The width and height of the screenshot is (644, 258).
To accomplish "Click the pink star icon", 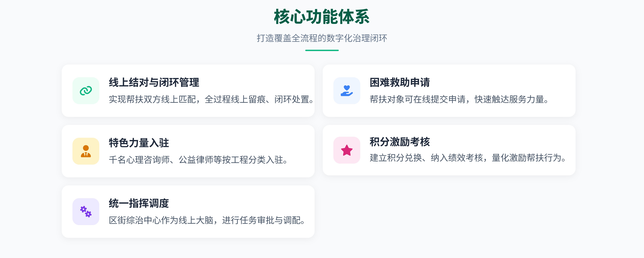I will coord(347,150).
